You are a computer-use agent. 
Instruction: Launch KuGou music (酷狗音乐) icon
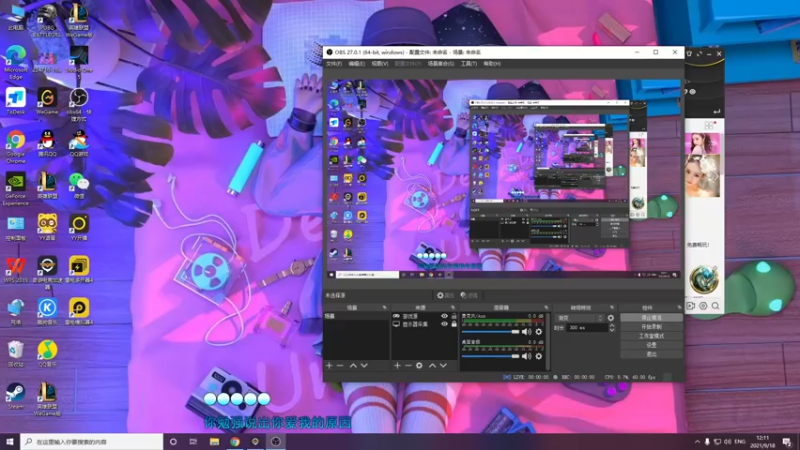coord(47,312)
